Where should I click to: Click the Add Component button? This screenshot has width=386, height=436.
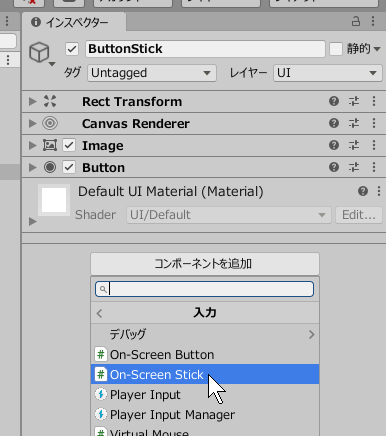coord(205,264)
